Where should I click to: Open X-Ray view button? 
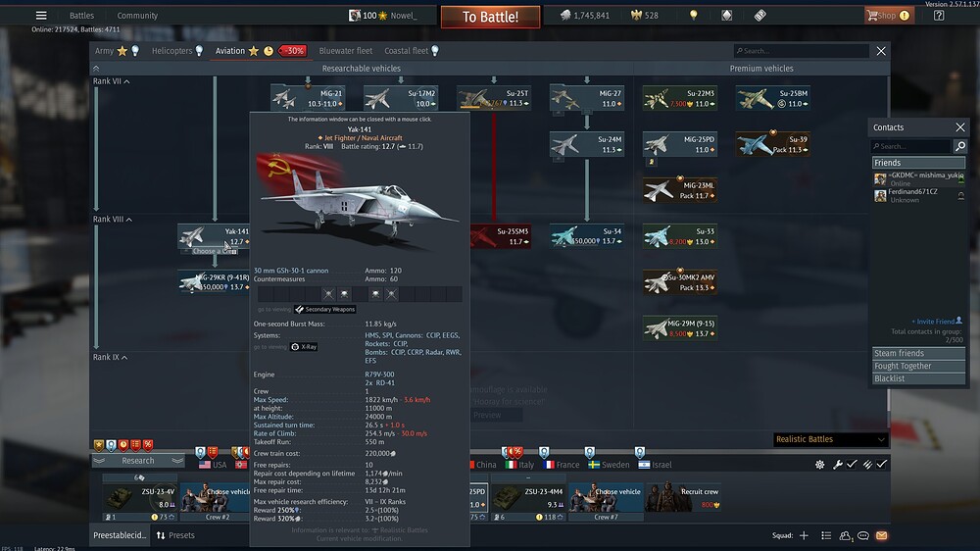[x=304, y=346]
